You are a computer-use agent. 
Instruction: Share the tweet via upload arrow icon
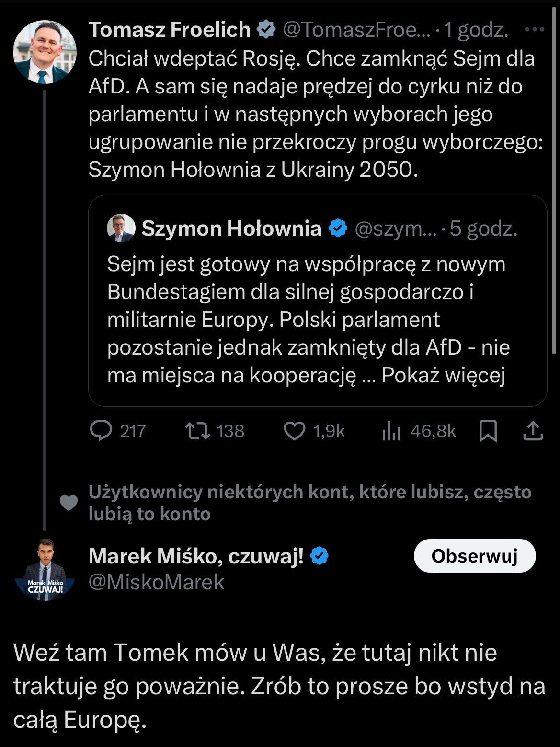(x=533, y=431)
